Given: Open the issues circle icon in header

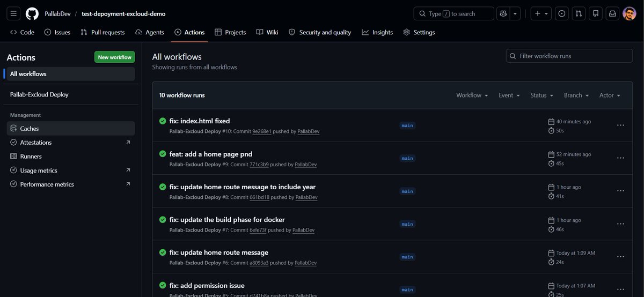Looking at the screenshot, I should (562, 13).
